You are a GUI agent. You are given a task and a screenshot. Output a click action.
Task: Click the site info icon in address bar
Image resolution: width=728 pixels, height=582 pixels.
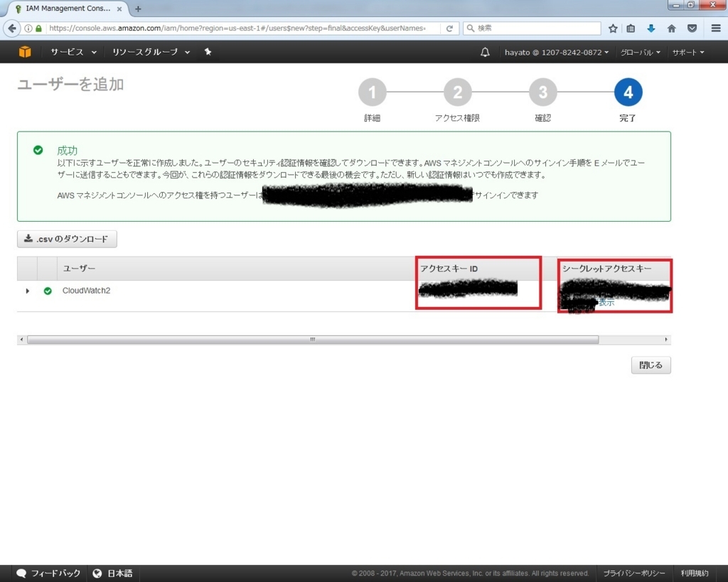click(x=28, y=28)
